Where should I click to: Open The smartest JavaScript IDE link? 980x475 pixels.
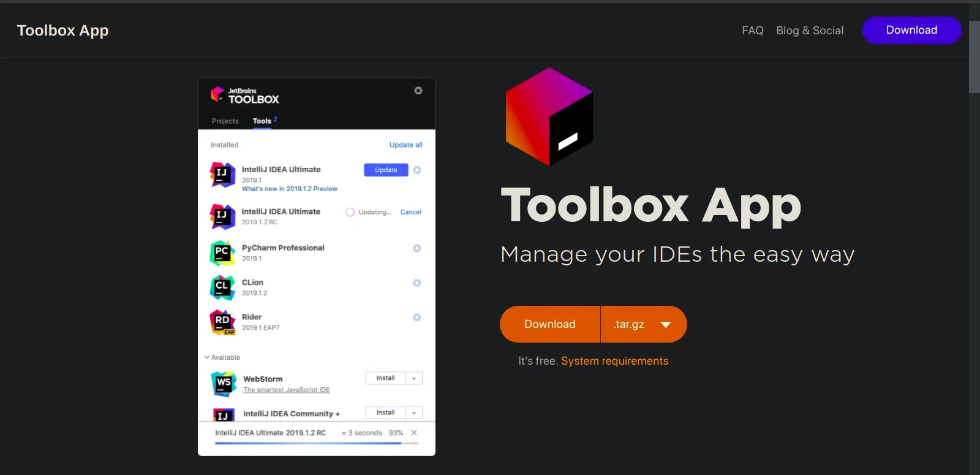point(286,390)
